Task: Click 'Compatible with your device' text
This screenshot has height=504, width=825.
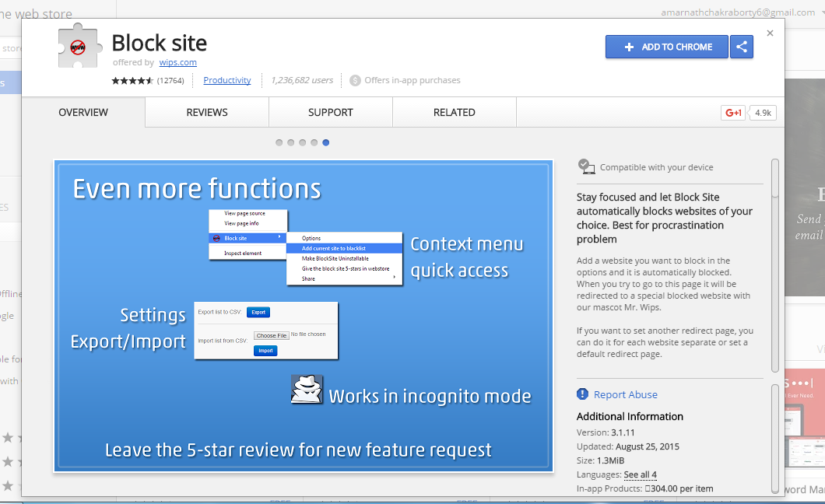Action: click(x=657, y=167)
